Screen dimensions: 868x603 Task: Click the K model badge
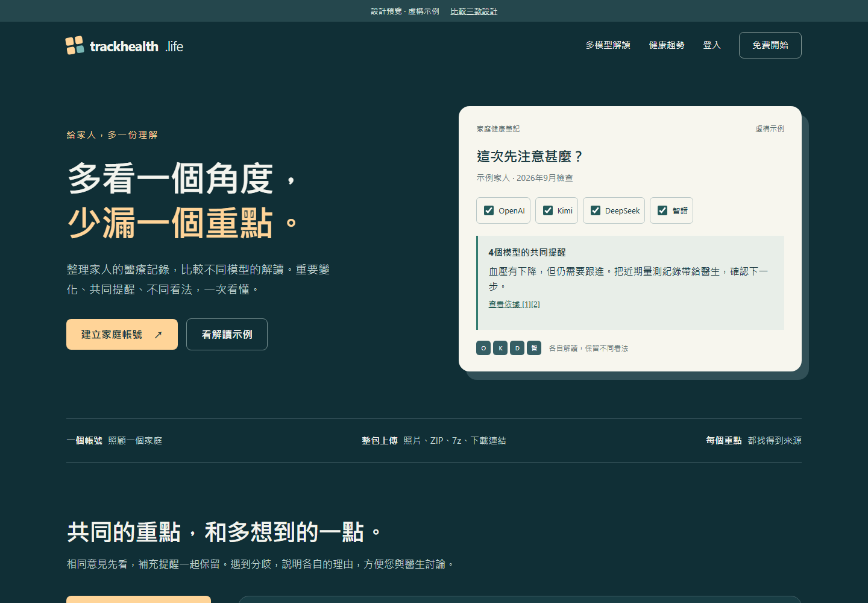tap(500, 348)
